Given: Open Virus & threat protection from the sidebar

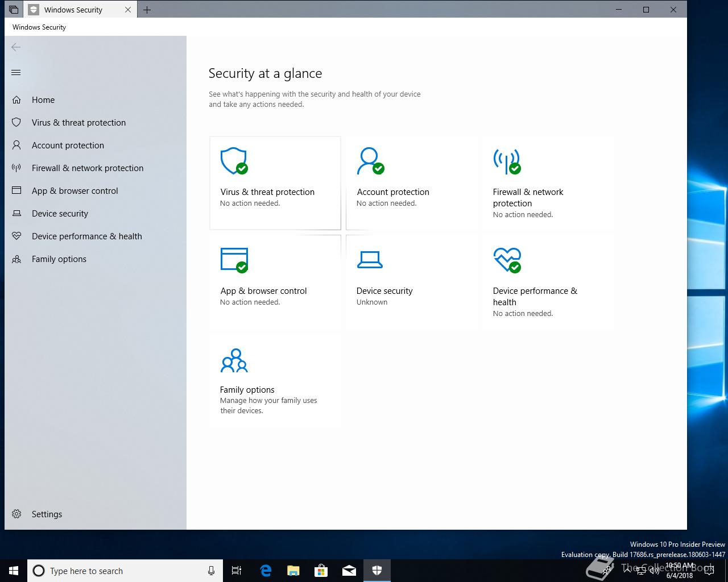Looking at the screenshot, I should point(96,123).
